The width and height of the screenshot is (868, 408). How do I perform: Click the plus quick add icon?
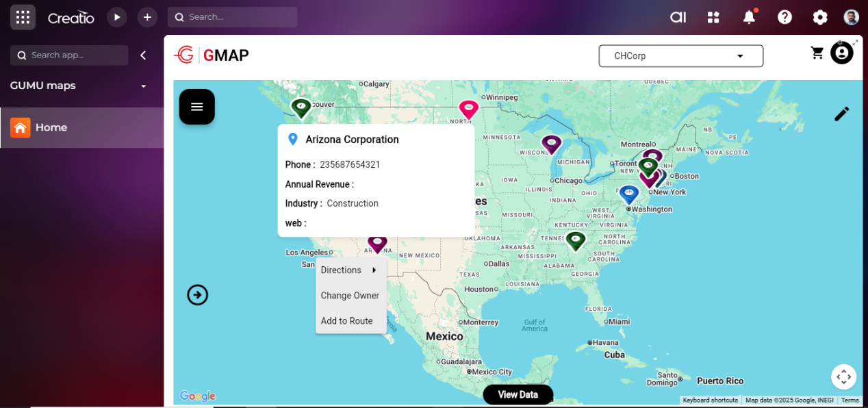(147, 17)
